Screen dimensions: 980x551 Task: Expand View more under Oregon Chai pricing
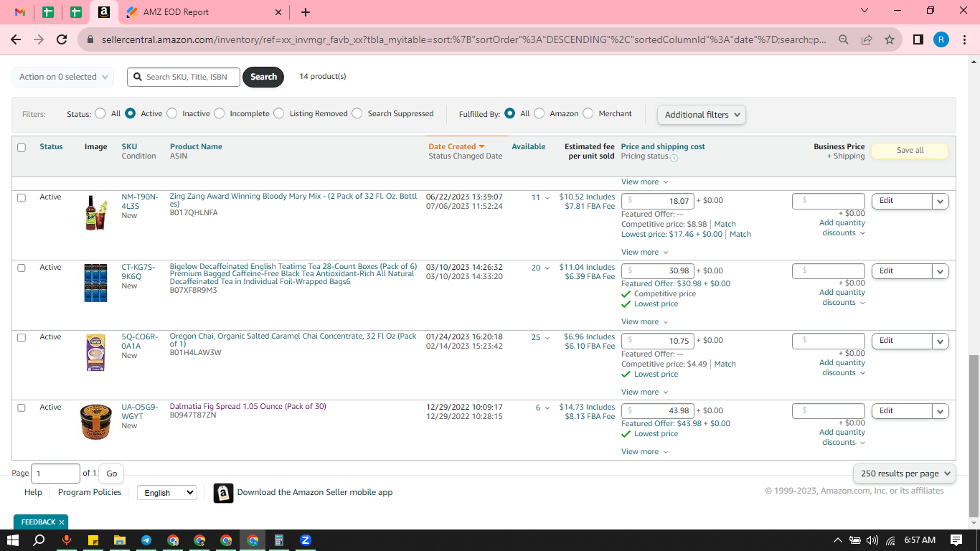tap(644, 392)
